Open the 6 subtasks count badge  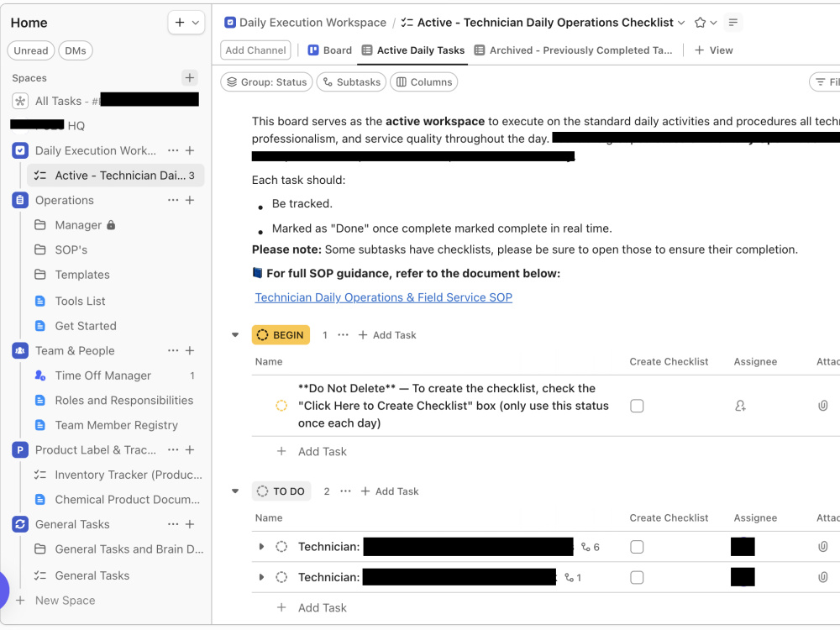tap(591, 547)
